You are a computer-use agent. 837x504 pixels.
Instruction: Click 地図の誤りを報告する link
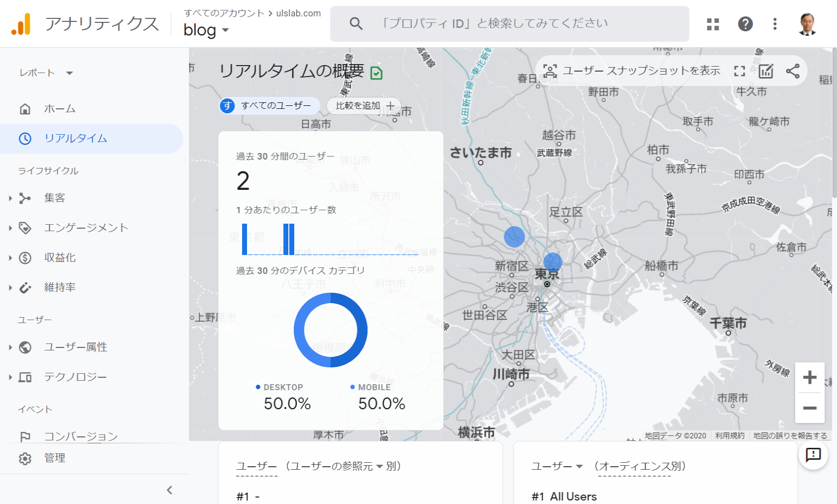[790, 435]
